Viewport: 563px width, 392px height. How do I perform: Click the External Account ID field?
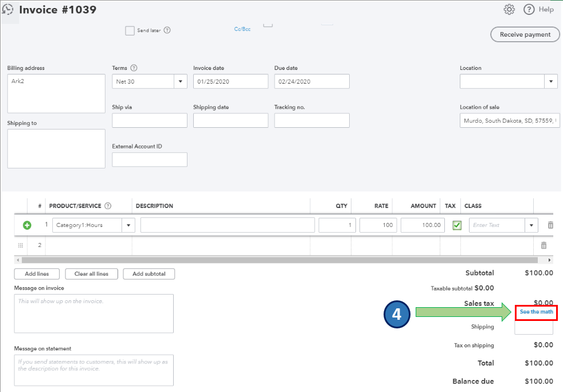[x=150, y=160]
